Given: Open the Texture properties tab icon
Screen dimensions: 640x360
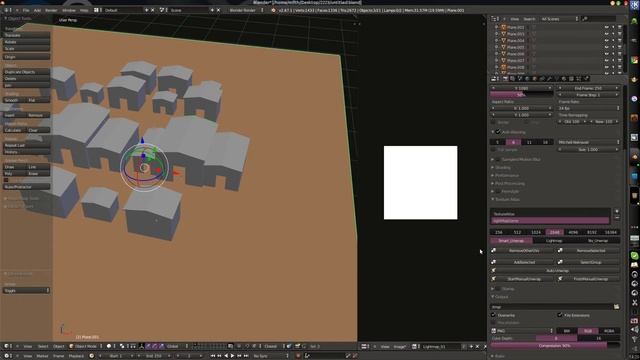Looking at the screenshot, I should (x=571, y=78).
